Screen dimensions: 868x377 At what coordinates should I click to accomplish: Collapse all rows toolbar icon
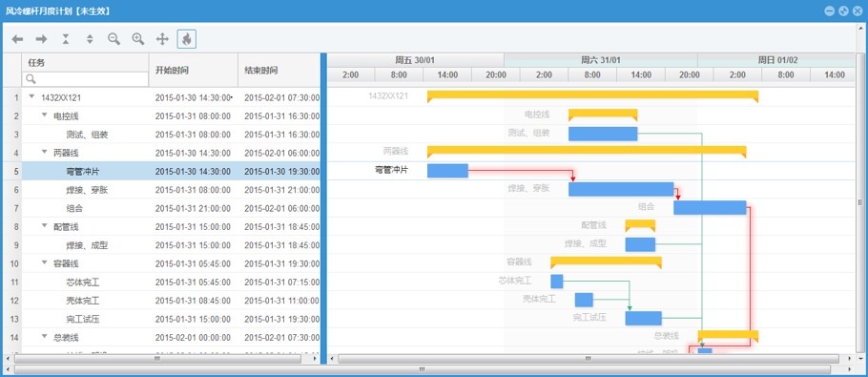(x=66, y=39)
